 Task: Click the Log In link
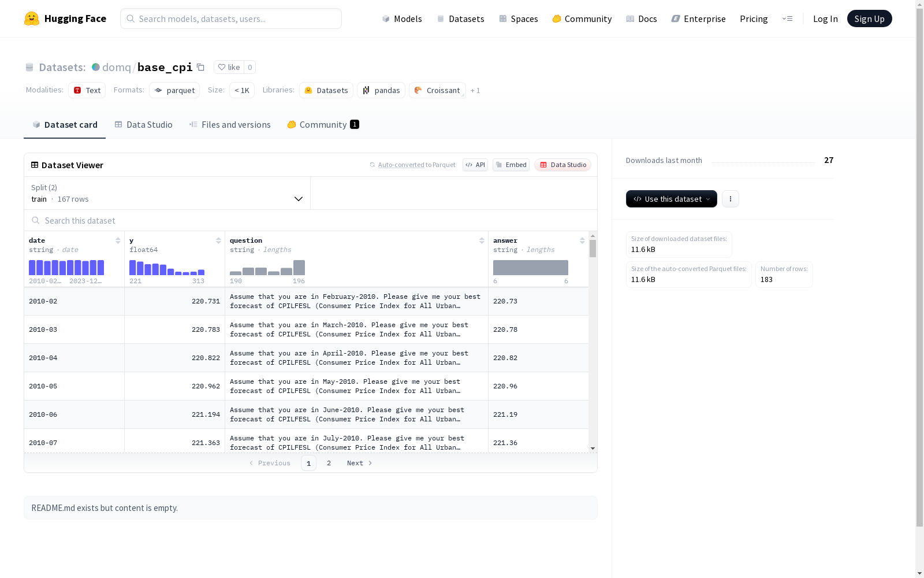tap(825, 18)
